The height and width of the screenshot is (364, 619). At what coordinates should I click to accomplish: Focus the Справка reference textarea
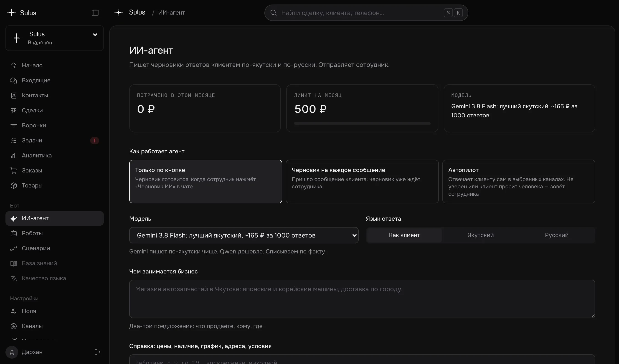pyautogui.click(x=362, y=359)
